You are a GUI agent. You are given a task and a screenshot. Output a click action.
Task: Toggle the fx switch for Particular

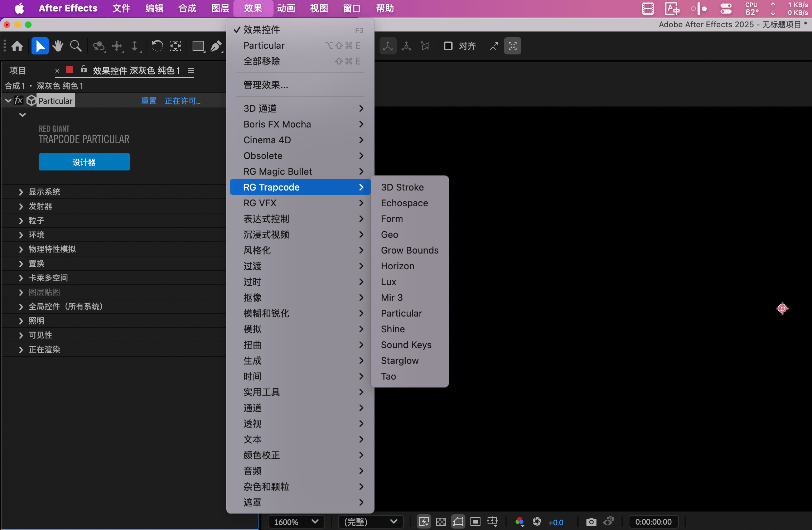(19, 101)
